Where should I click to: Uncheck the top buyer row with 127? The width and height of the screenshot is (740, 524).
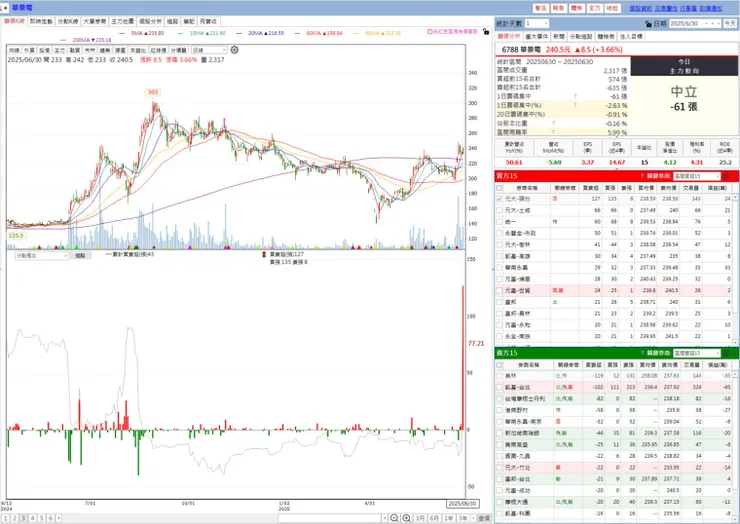coord(499,199)
